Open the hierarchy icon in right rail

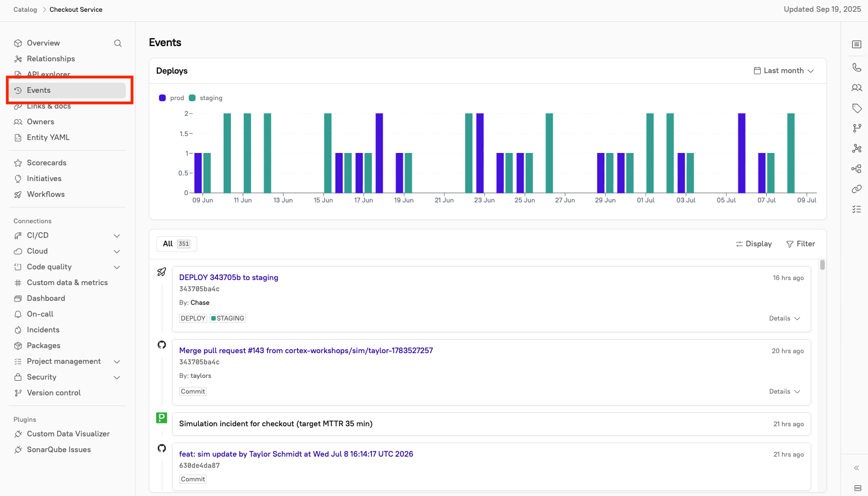pyautogui.click(x=857, y=169)
